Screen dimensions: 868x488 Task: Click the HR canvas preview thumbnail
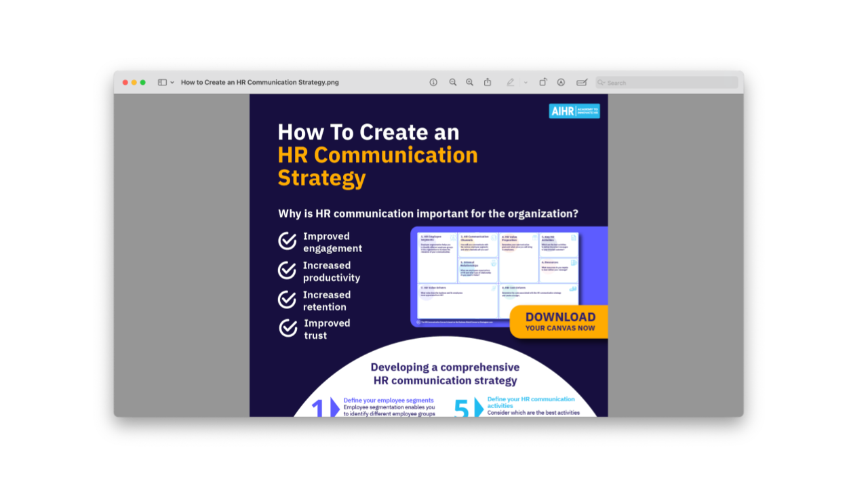tap(497, 275)
